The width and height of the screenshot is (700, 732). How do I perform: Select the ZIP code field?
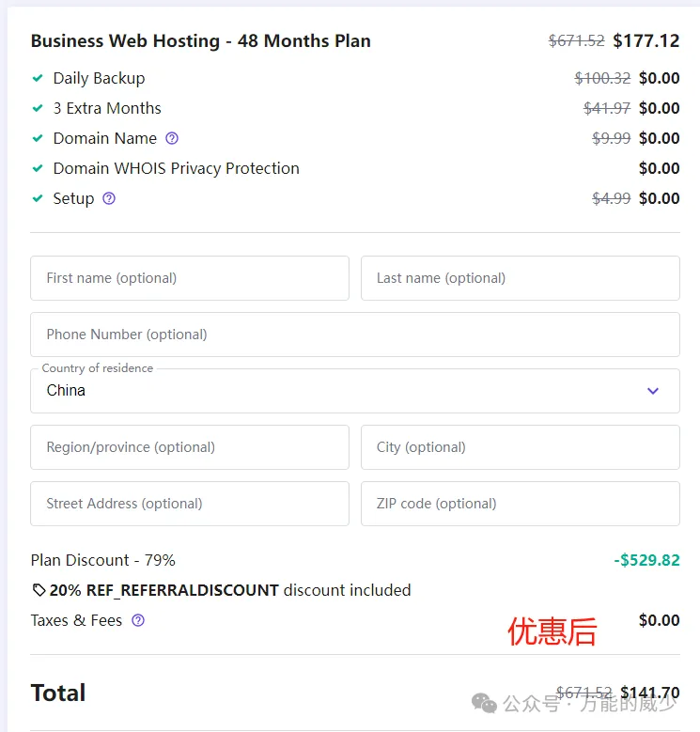(520, 504)
